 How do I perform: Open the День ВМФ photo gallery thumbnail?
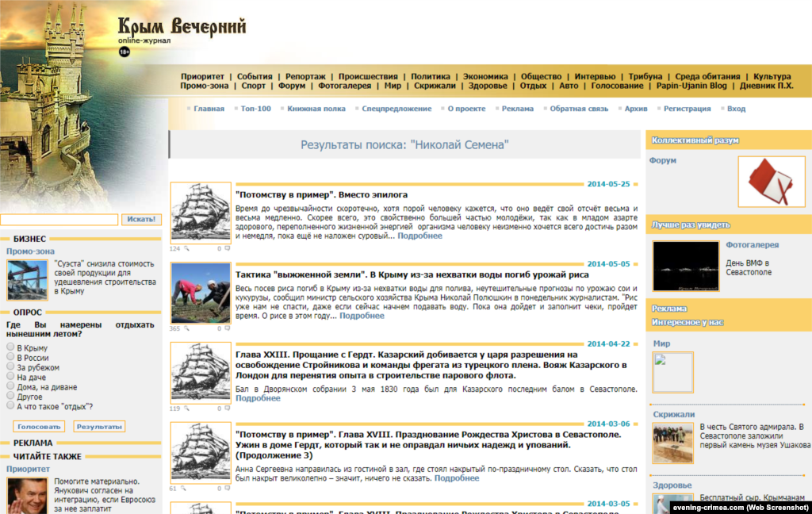tap(685, 266)
